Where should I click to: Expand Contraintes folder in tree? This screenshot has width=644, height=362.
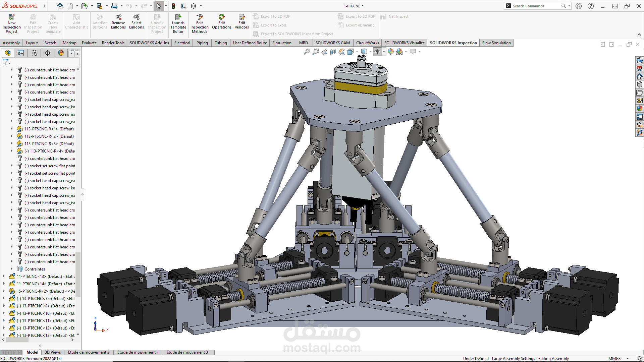[11, 269]
